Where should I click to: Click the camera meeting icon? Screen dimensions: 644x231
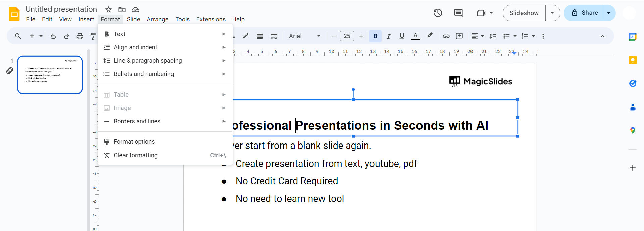click(x=481, y=13)
